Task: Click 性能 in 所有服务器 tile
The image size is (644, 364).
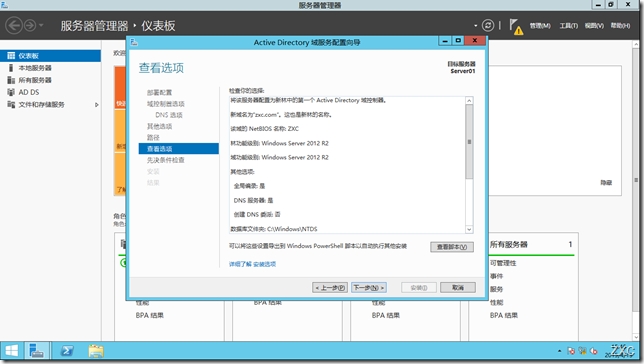Action: coord(496,302)
